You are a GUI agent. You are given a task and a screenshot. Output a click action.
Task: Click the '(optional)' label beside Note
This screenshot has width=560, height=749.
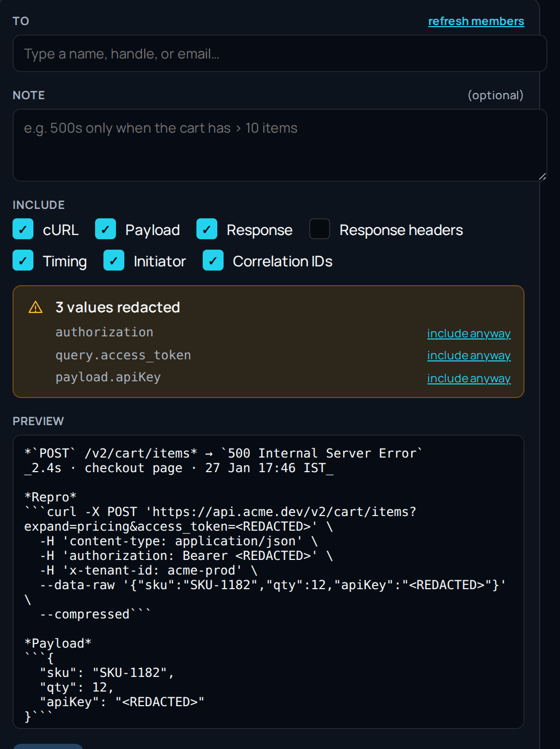495,95
